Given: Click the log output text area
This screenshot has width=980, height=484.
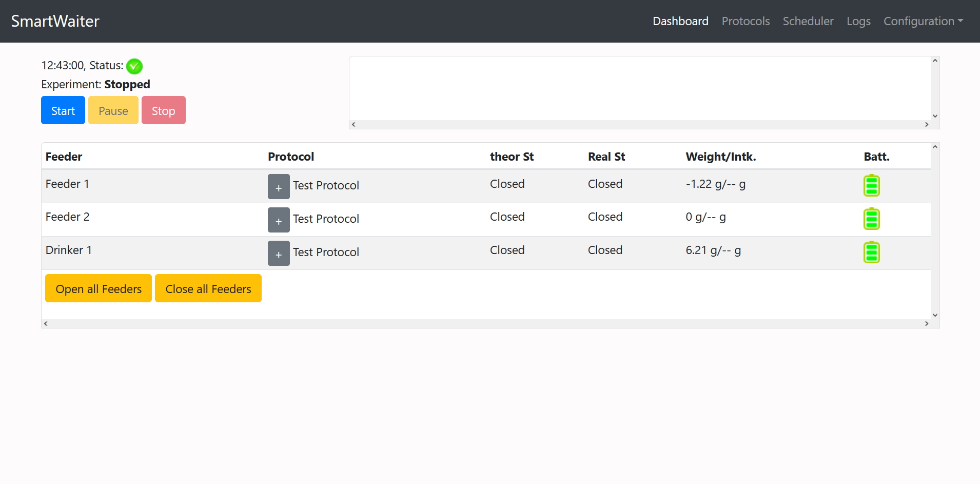Looking at the screenshot, I should point(639,88).
